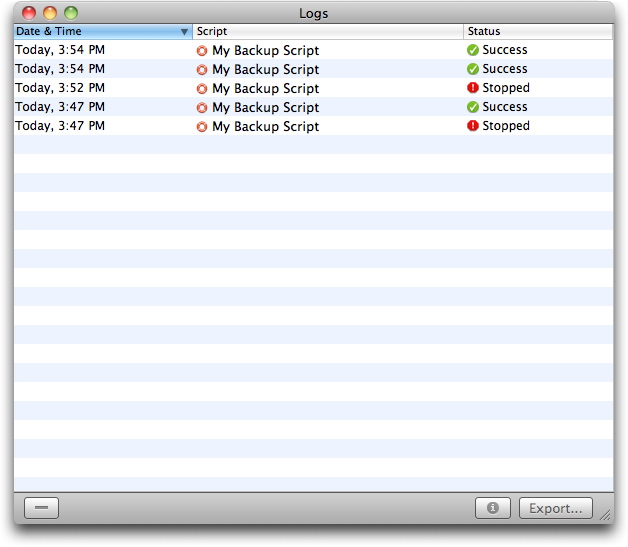Click the 3:47 PM date in the Stopped row
This screenshot has width=628, height=547.
point(60,126)
